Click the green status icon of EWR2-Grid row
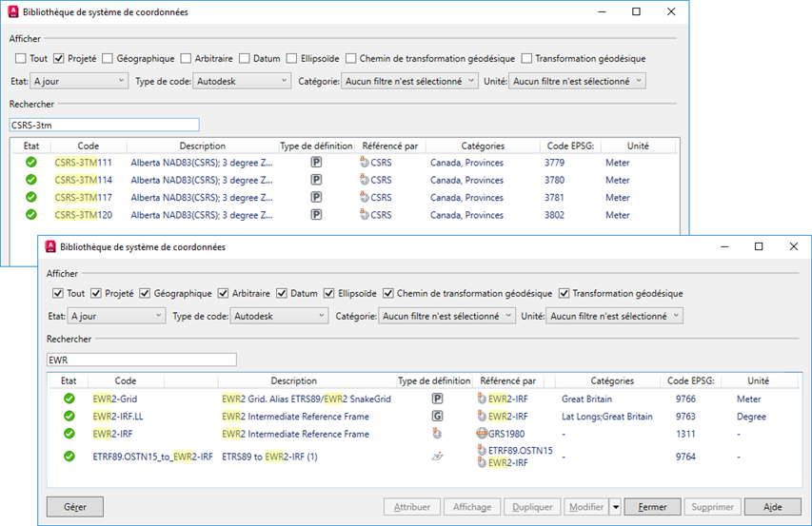The image size is (812, 526). click(69, 399)
